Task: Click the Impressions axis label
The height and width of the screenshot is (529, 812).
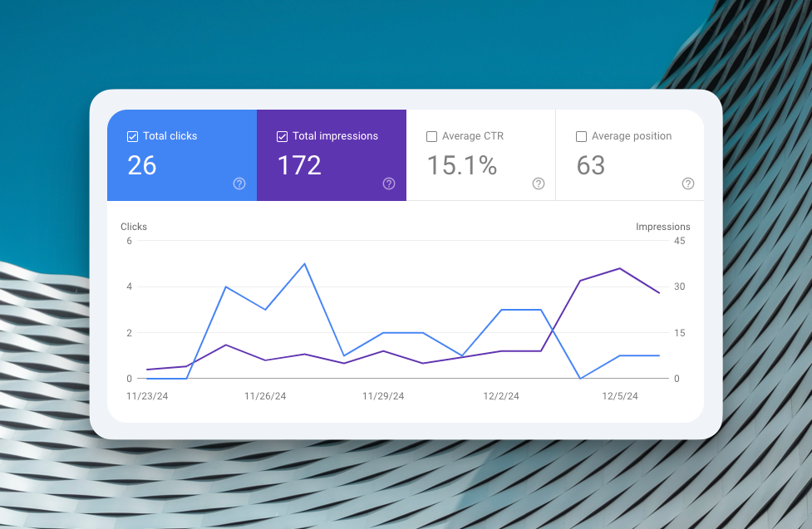Action: 663,227
